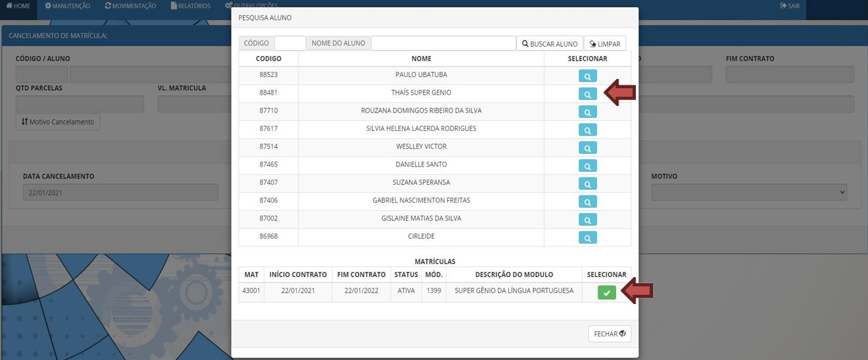Pick Gabriel Nascimenton Freitas magnifier icon
This screenshot has width=868, height=360.
tap(587, 201)
